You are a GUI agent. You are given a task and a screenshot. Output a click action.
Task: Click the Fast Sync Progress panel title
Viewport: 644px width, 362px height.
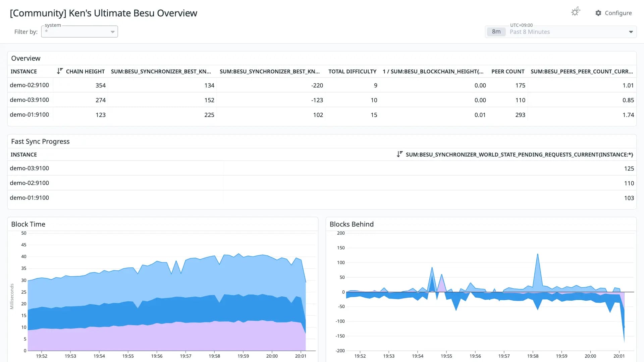click(x=40, y=141)
